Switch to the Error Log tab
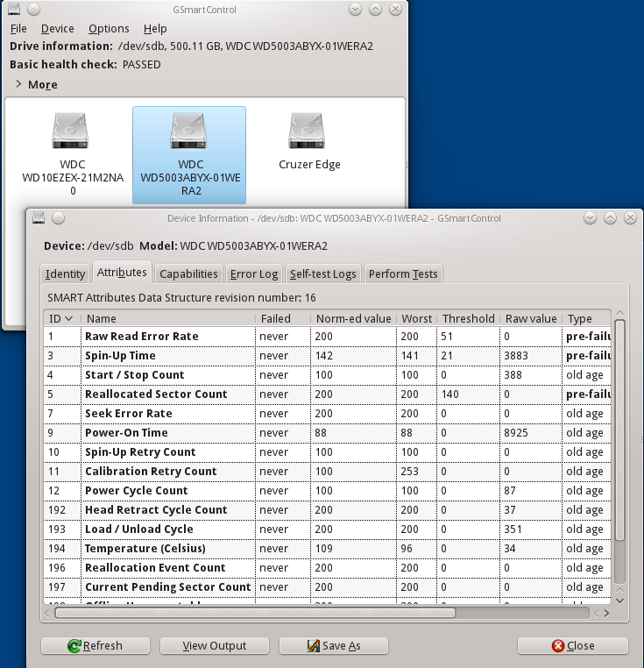 [254, 274]
